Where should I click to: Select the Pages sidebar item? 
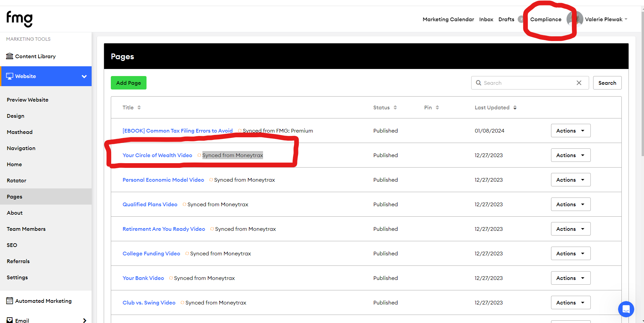(46, 196)
